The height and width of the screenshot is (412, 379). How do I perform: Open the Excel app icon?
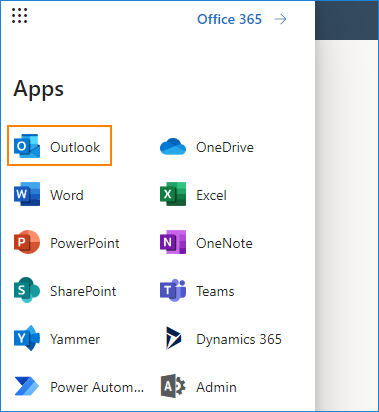[173, 194]
